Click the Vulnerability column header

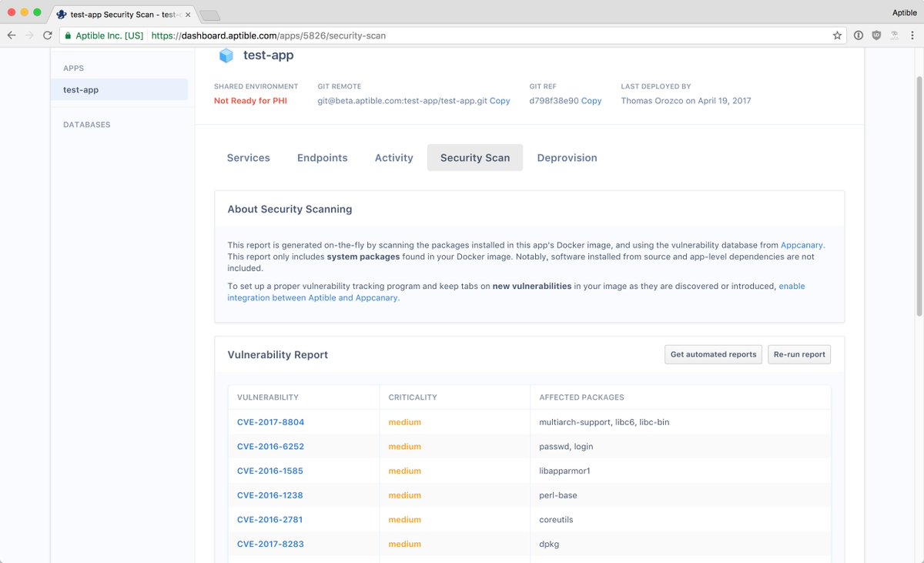pos(268,397)
